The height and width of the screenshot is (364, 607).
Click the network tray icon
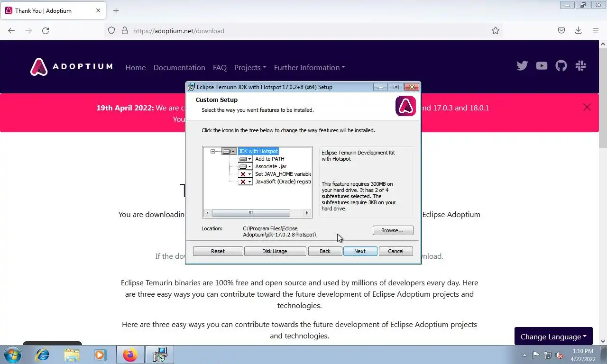tap(548, 355)
